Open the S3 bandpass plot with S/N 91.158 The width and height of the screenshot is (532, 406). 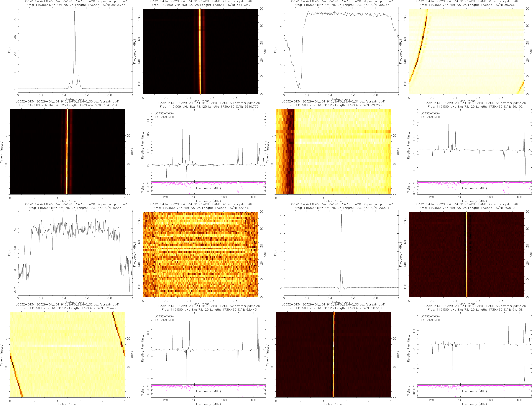point(474,348)
